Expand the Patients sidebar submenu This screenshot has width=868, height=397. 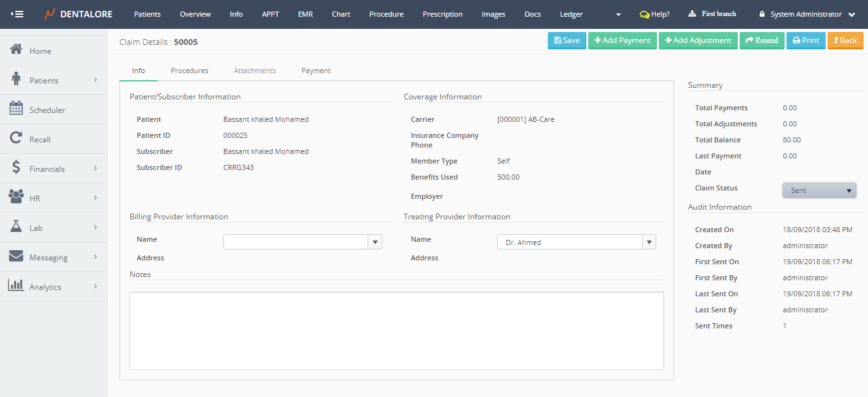pos(95,80)
